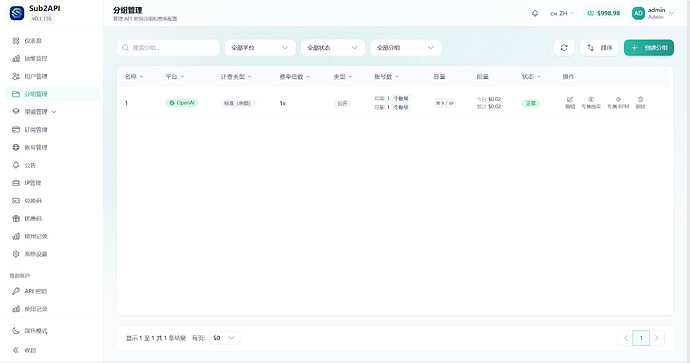Open the 全部分组 group filter dropdown
690x363 pixels.
pyautogui.click(x=405, y=48)
